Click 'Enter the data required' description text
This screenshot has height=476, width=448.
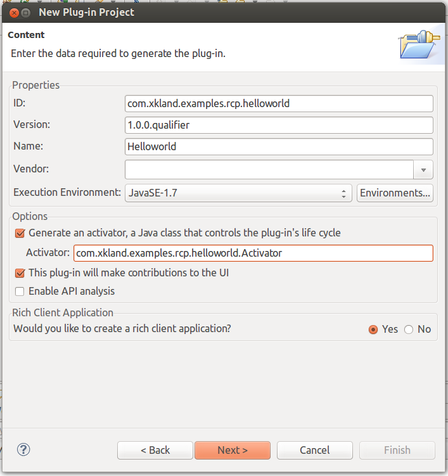point(118,53)
